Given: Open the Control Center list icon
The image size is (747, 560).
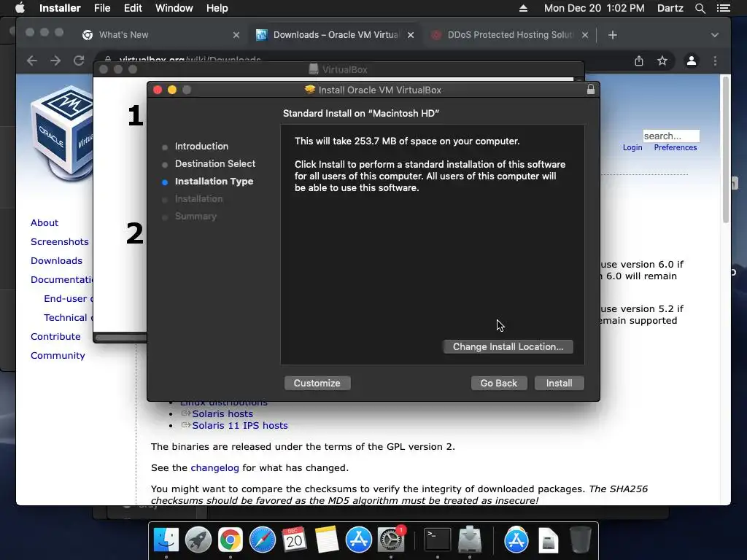Looking at the screenshot, I should (x=723, y=8).
